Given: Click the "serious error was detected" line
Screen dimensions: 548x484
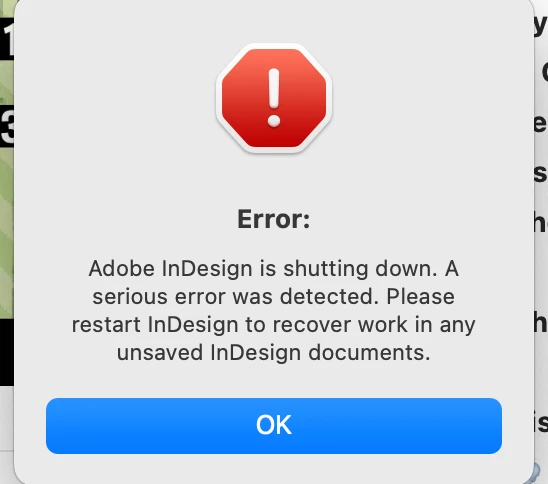Looking at the screenshot, I should (274, 297).
